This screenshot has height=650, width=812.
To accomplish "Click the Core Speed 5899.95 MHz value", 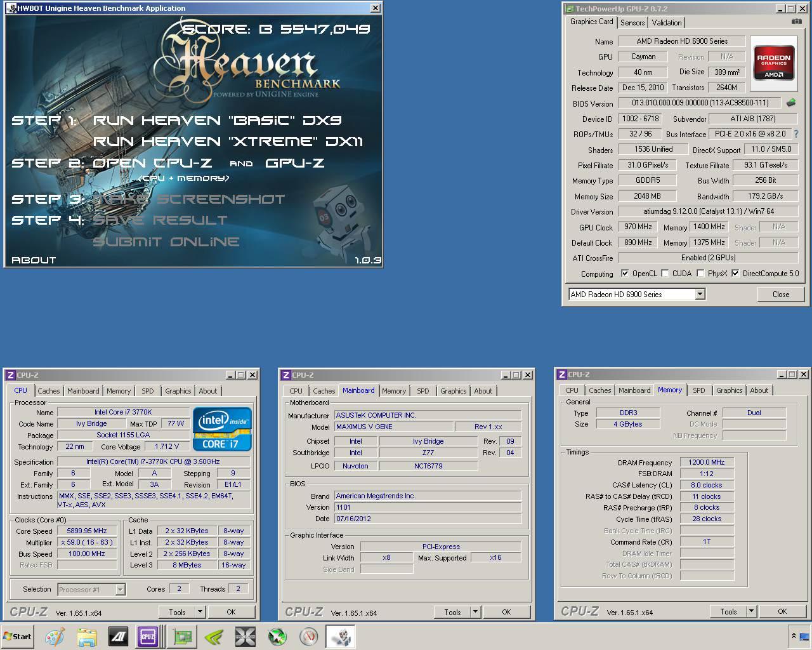I will (87, 531).
